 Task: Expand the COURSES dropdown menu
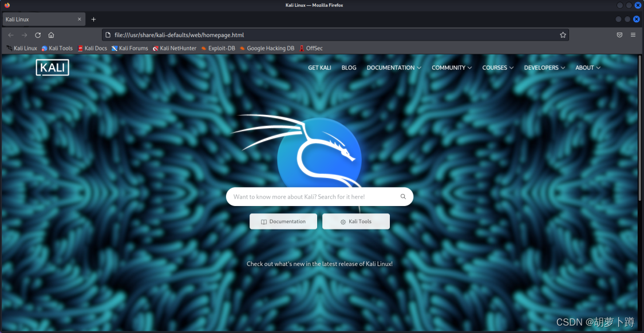click(x=498, y=68)
